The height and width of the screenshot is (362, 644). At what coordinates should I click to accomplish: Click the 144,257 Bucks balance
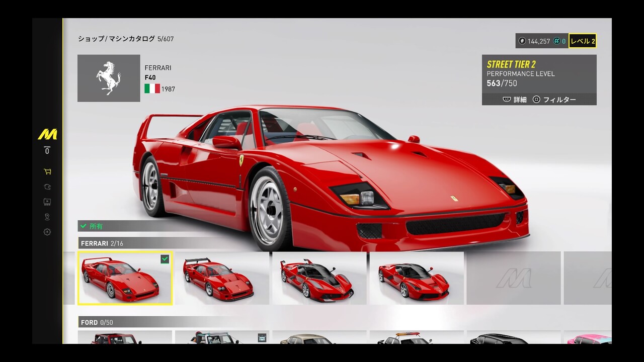point(539,41)
